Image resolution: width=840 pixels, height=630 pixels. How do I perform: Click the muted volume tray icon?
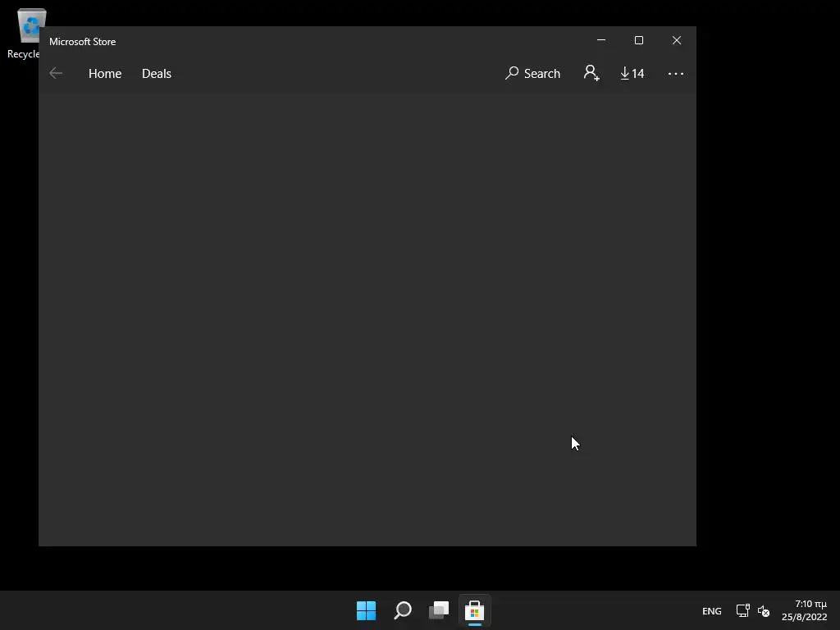tap(764, 610)
